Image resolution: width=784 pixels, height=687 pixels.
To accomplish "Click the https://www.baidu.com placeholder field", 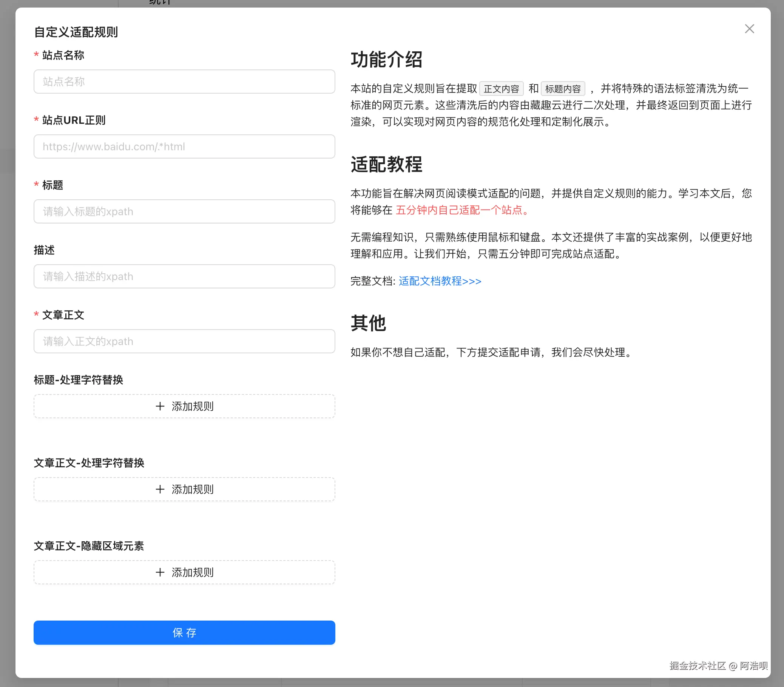I will coord(184,146).
